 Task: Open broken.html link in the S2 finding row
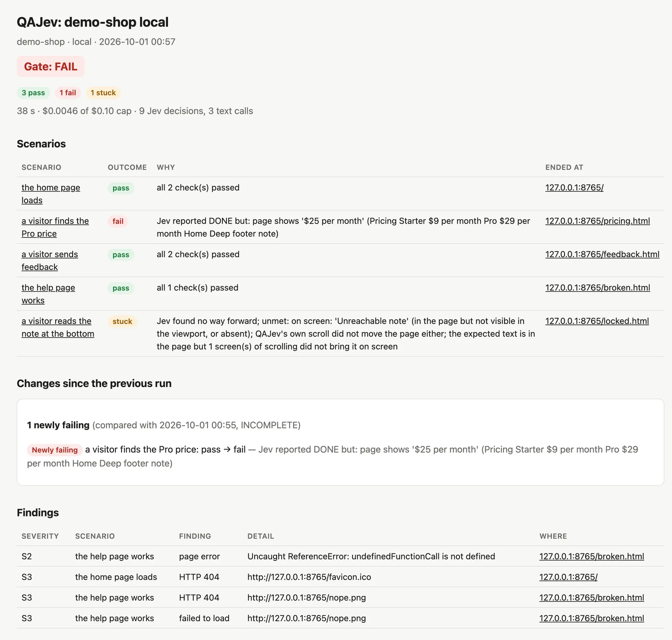click(591, 556)
